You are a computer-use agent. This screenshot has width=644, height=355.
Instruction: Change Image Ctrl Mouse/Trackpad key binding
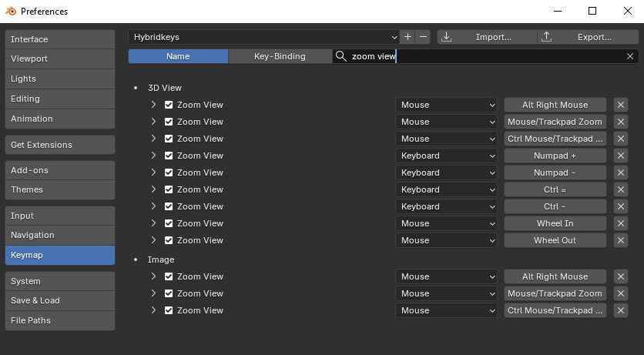coord(555,310)
